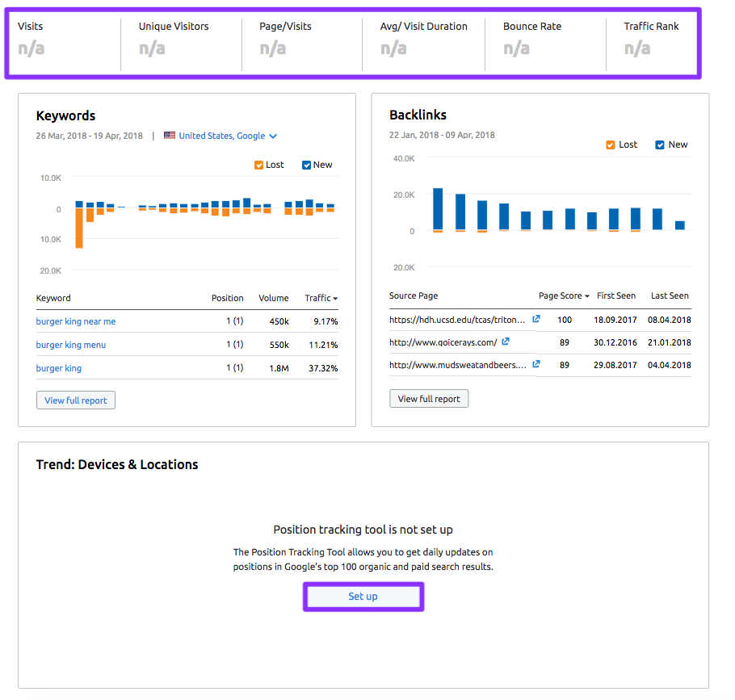735x700 pixels.
Task: Uncheck the New checkbox in Backlinks chart
Action: 660,145
